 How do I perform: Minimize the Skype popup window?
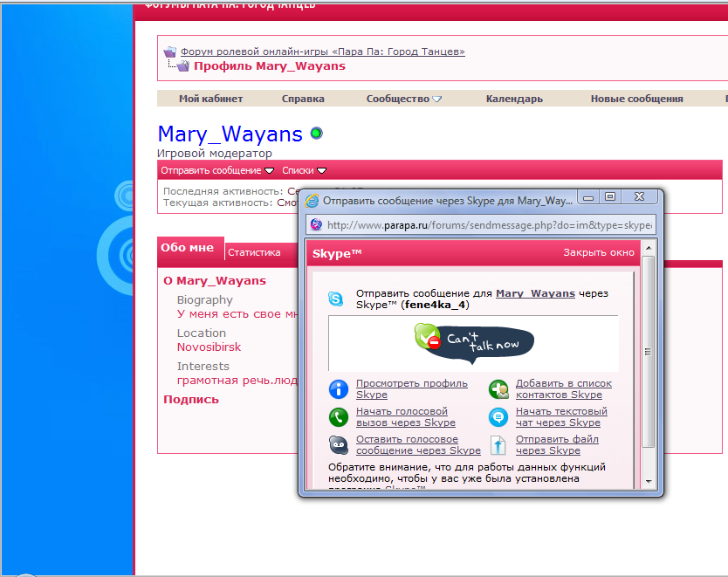coord(588,197)
